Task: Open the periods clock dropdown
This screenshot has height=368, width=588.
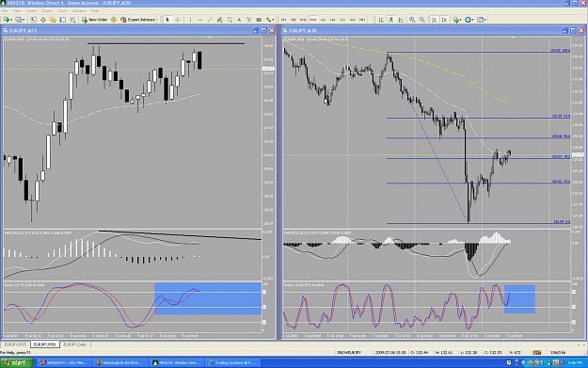Action: (x=469, y=20)
